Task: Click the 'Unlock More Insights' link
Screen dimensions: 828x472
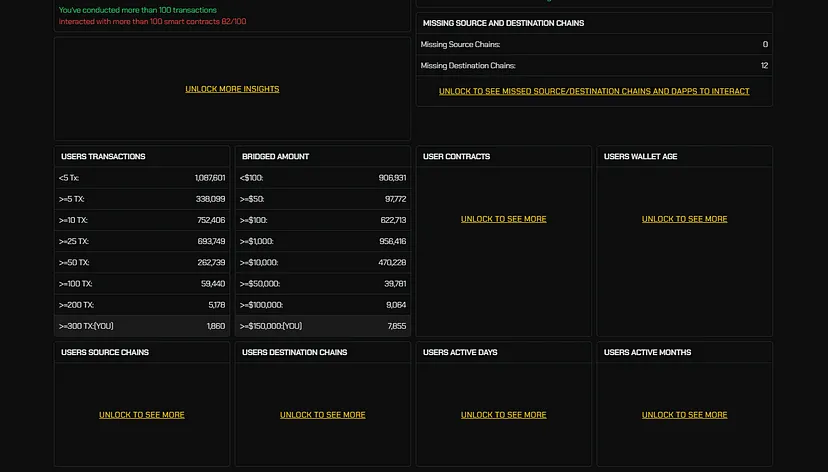Action: [232, 89]
